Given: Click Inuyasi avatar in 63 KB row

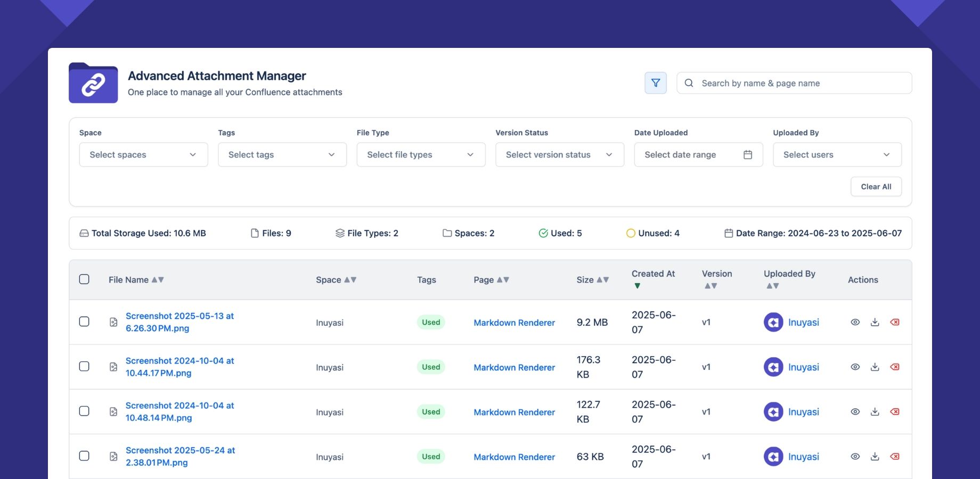Looking at the screenshot, I should coord(773,456).
